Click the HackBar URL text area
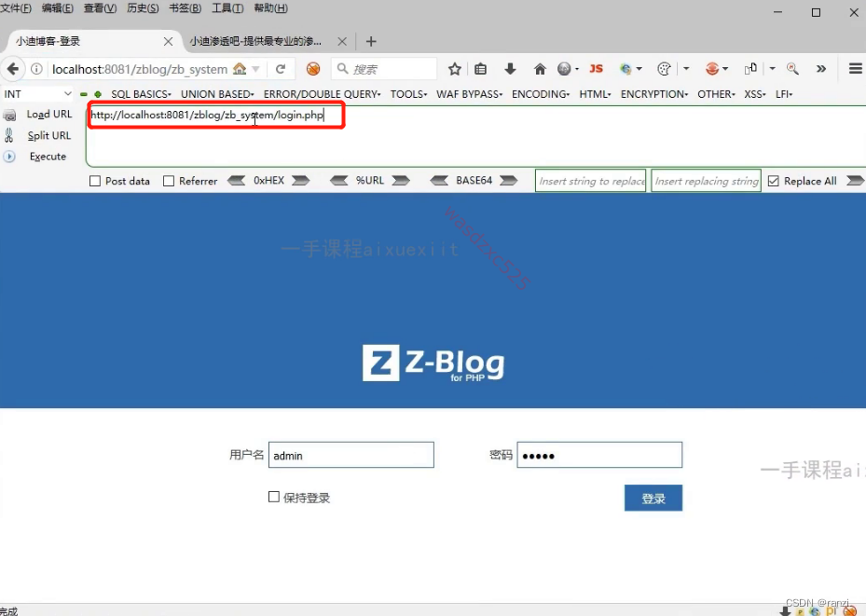The height and width of the screenshot is (616, 866). 476,136
